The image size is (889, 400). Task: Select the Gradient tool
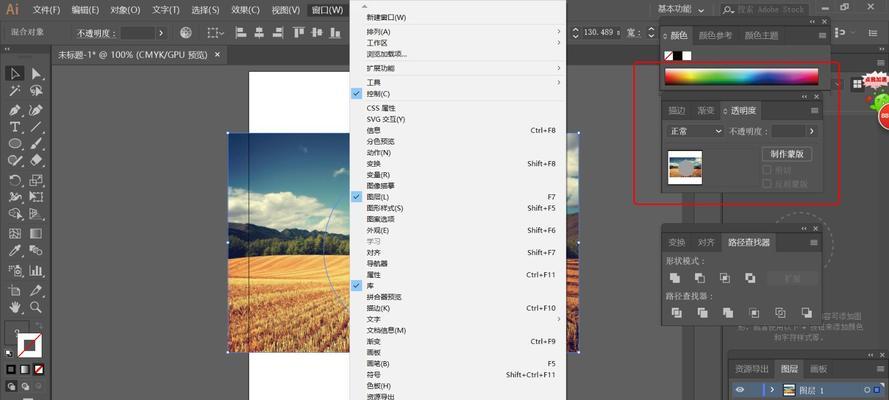tap(36, 233)
